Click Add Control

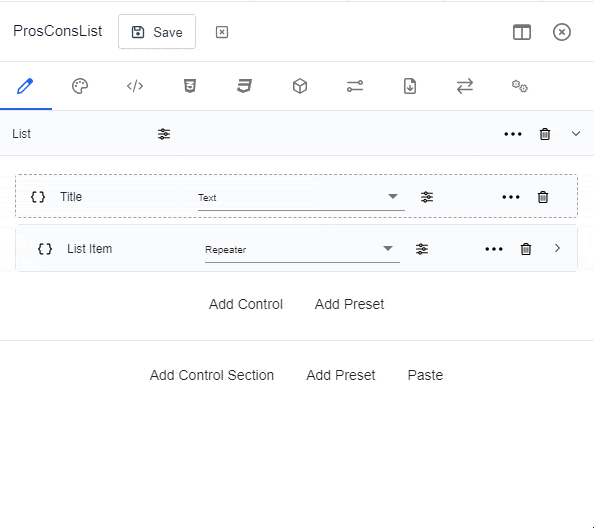pyautogui.click(x=246, y=304)
